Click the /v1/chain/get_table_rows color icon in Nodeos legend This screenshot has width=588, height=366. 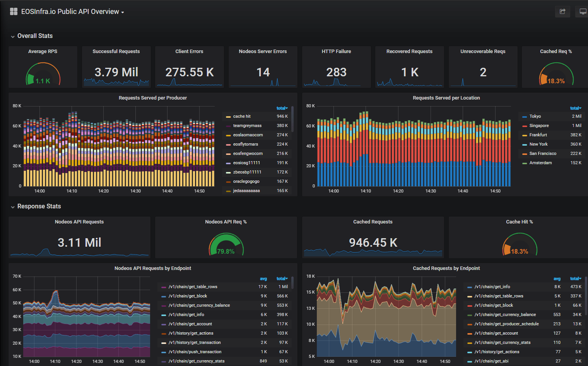164,287
